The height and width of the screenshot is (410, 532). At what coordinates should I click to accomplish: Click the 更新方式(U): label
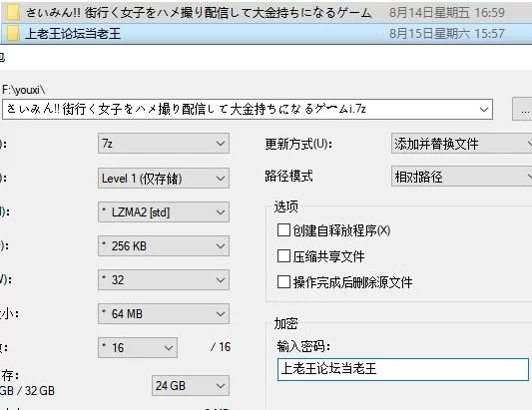[x=298, y=144]
